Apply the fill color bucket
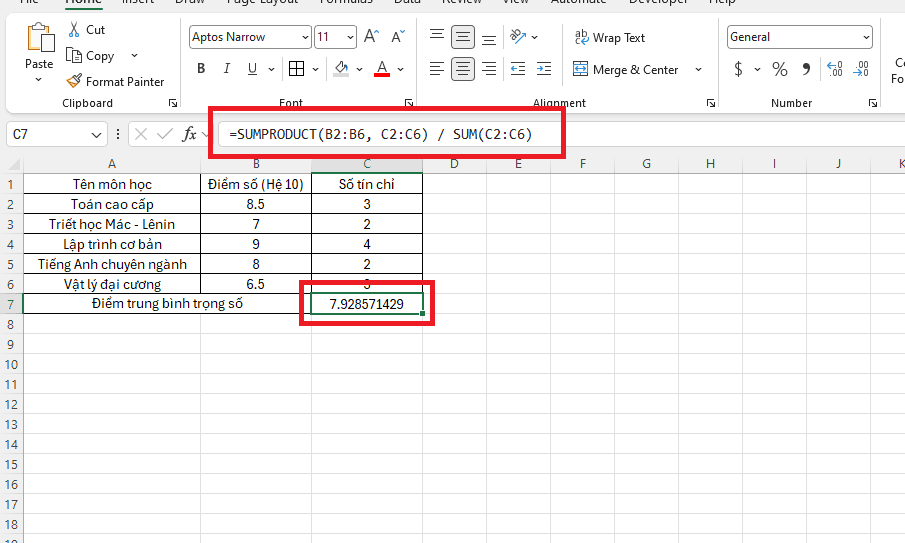The height and width of the screenshot is (543, 905). (341, 69)
